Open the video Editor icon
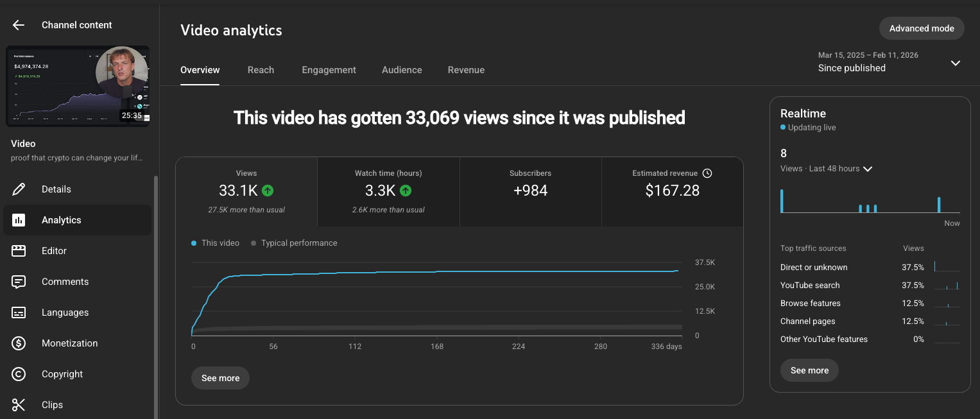Screen dimensions: 980x419 coord(19,250)
